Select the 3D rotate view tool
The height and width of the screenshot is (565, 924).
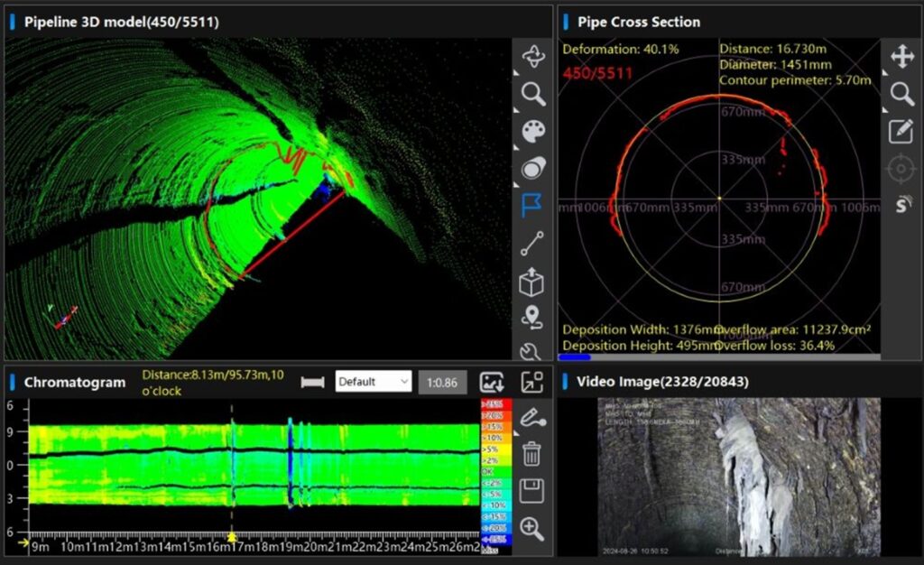tap(532, 57)
